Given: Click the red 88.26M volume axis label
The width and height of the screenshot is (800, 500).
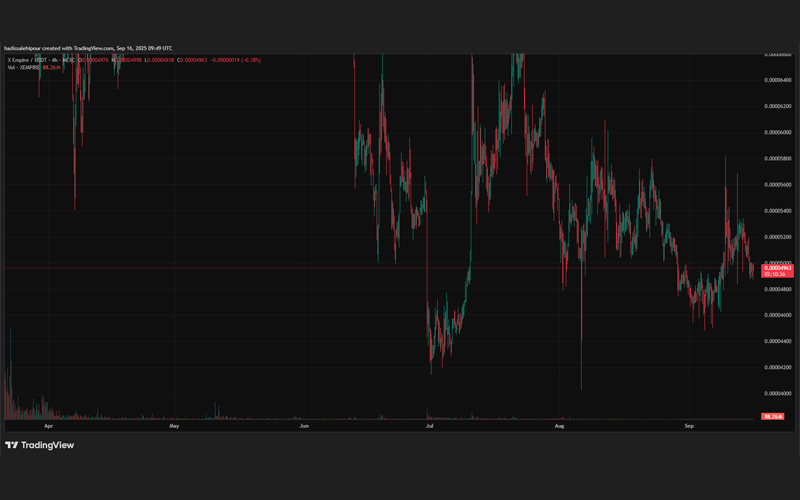Looking at the screenshot, I should coord(772,416).
